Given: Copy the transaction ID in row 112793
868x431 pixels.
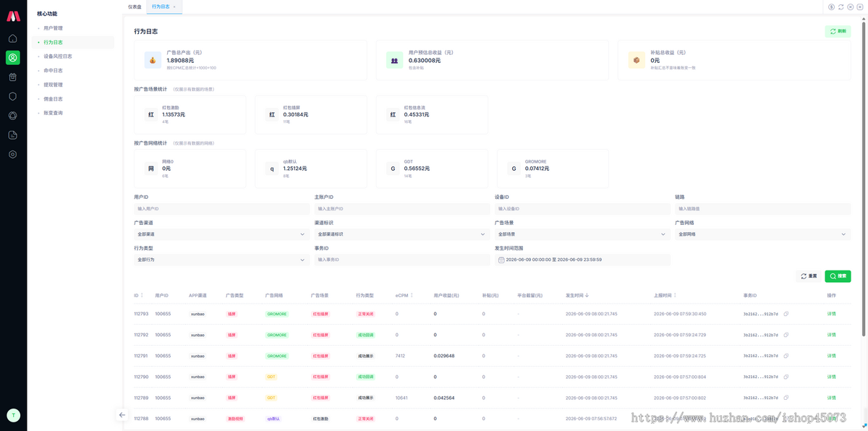Looking at the screenshot, I should point(786,314).
